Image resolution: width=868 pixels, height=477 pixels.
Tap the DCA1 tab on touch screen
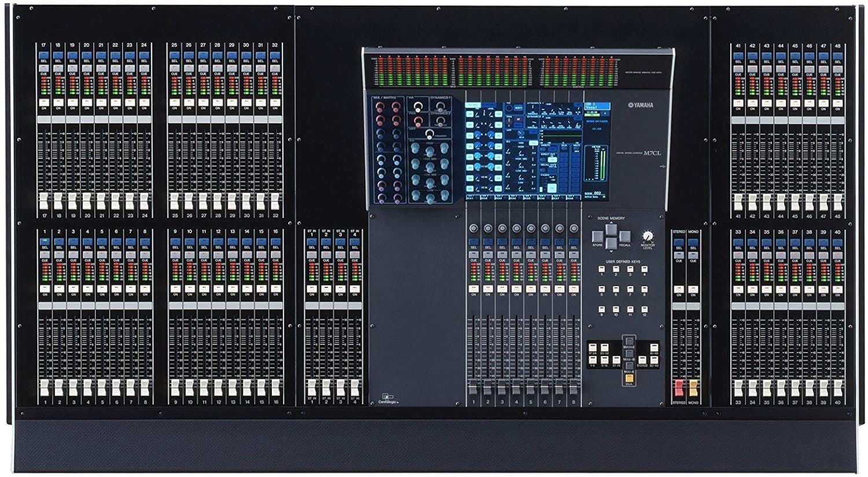click(473, 198)
